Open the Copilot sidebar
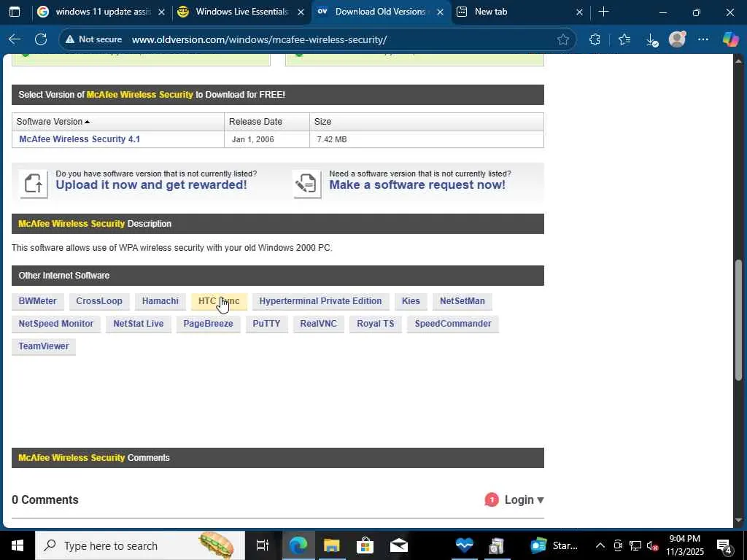This screenshot has width=747, height=560. pyautogui.click(x=730, y=39)
